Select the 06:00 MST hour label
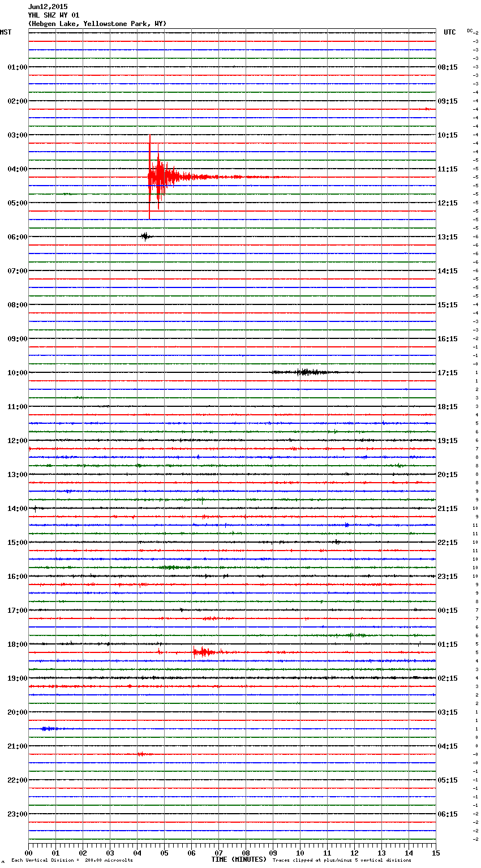This screenshot has height=868, width=481. pyautogui.click(x=18, y=237)
